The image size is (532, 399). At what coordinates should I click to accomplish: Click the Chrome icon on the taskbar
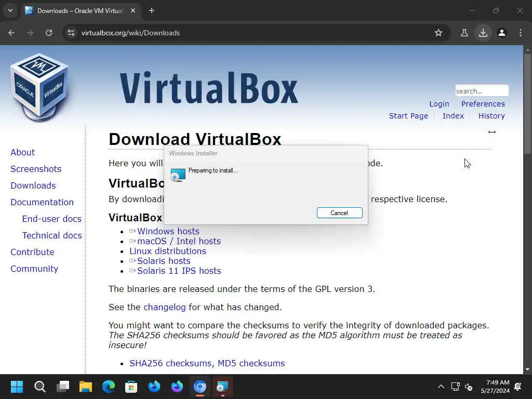(200, 387)
